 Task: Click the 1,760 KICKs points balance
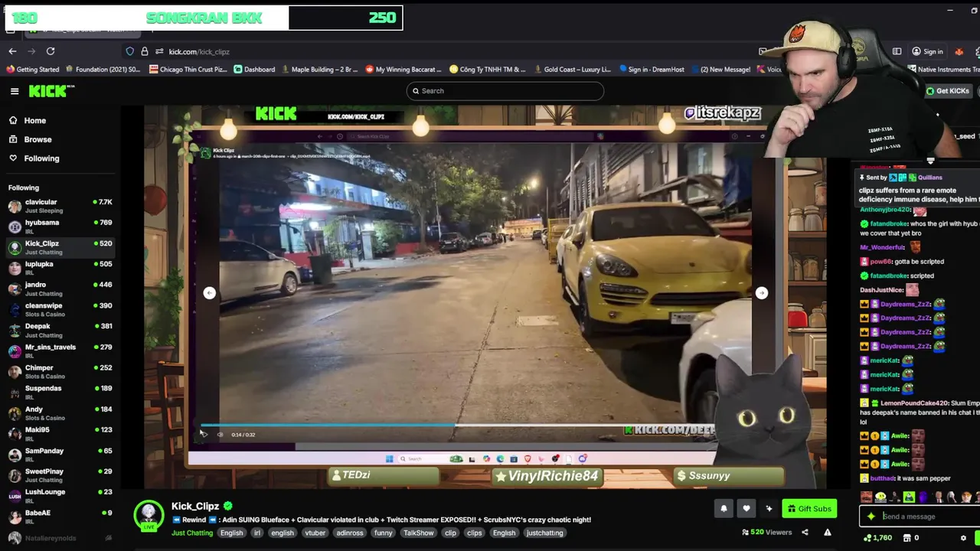877,538
